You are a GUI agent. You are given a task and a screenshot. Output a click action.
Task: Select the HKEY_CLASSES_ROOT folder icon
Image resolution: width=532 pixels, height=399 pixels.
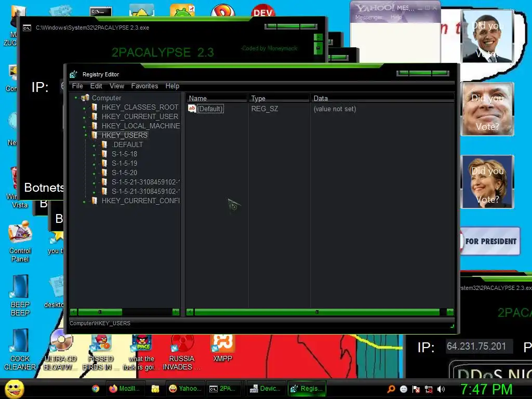tap(95, 107)
